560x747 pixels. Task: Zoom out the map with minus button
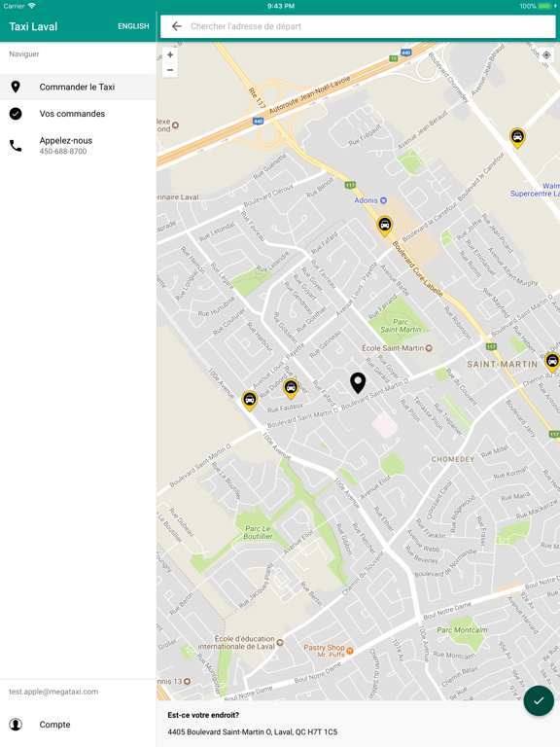170,70
